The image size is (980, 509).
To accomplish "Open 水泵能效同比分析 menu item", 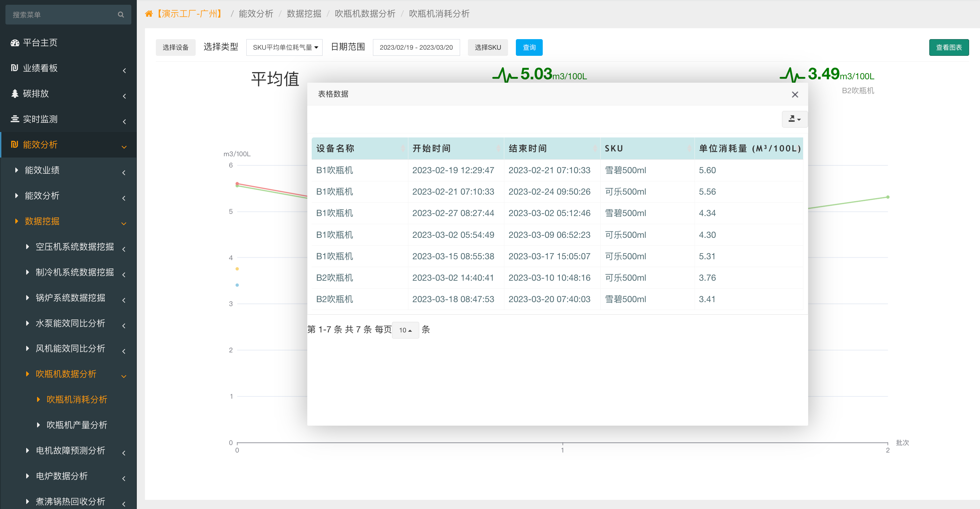I will tap(70, 323).
